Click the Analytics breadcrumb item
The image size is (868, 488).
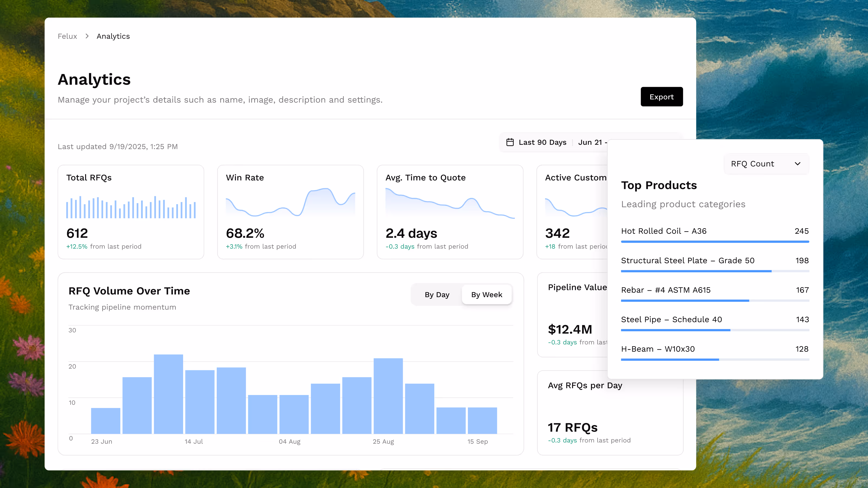113,36
